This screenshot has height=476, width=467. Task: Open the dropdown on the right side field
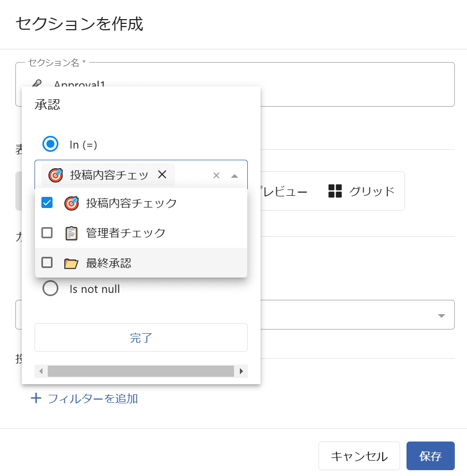[441, 316]
